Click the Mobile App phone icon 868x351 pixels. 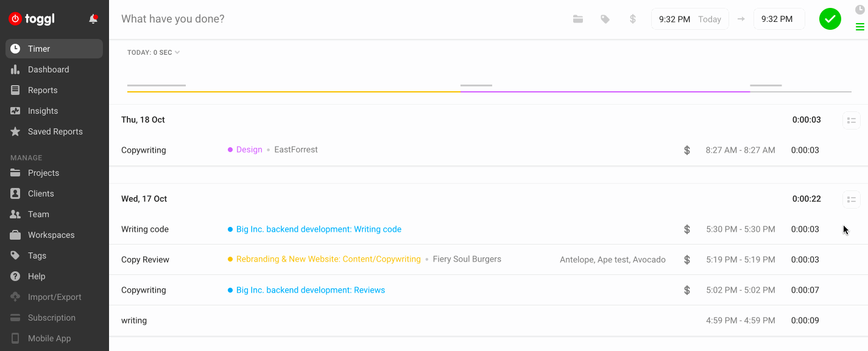[15, 338]
